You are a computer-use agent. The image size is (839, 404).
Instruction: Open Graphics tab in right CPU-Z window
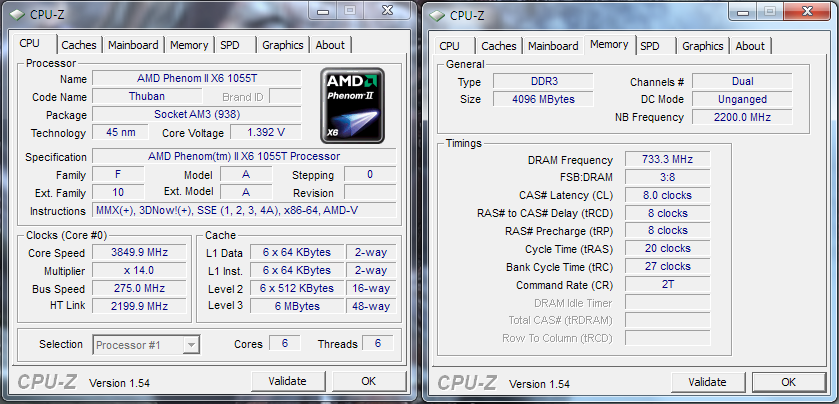703,46
